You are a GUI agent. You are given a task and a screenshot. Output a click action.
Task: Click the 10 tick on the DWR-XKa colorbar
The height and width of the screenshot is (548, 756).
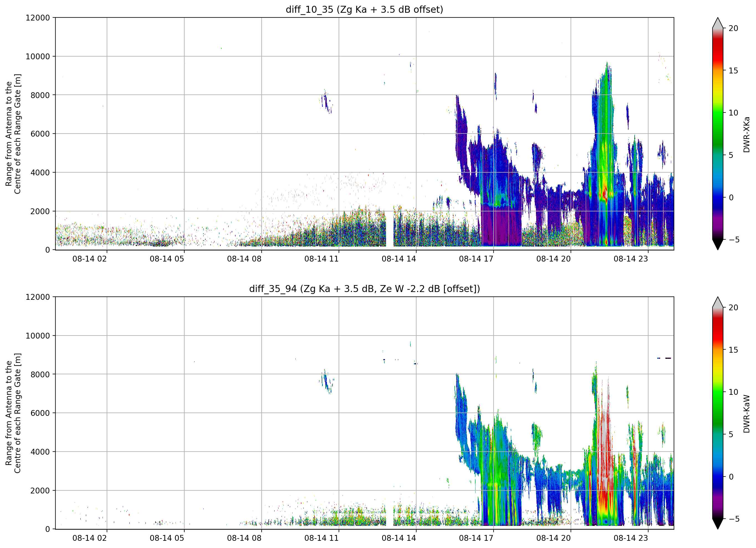pos(733,113)
